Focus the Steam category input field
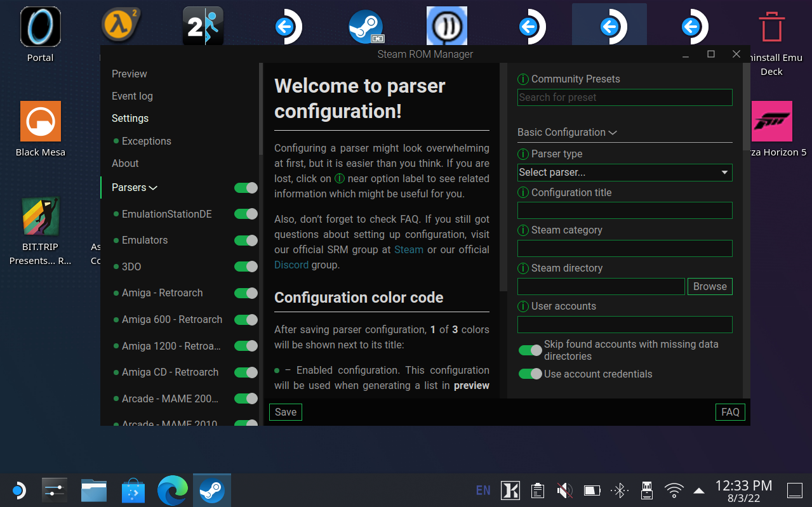 click(x=625, y=249)
